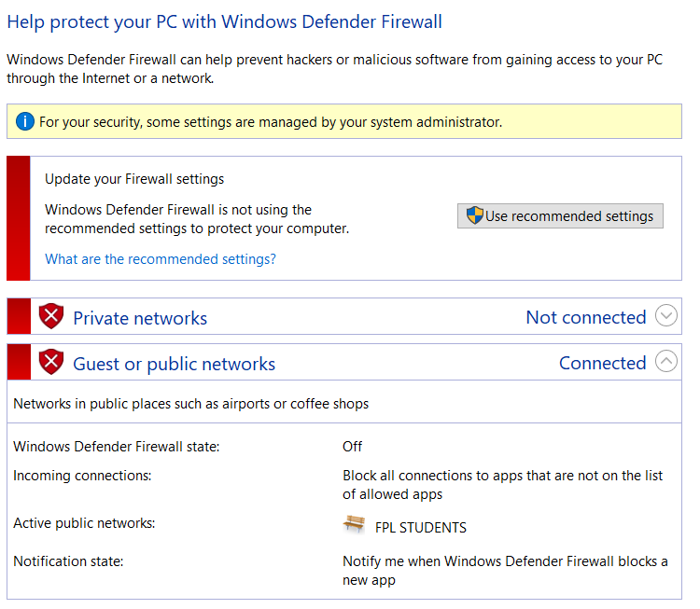Screen dimensions: 700x609
Task: Click the Guest or public networks heading
Action: 175,364
